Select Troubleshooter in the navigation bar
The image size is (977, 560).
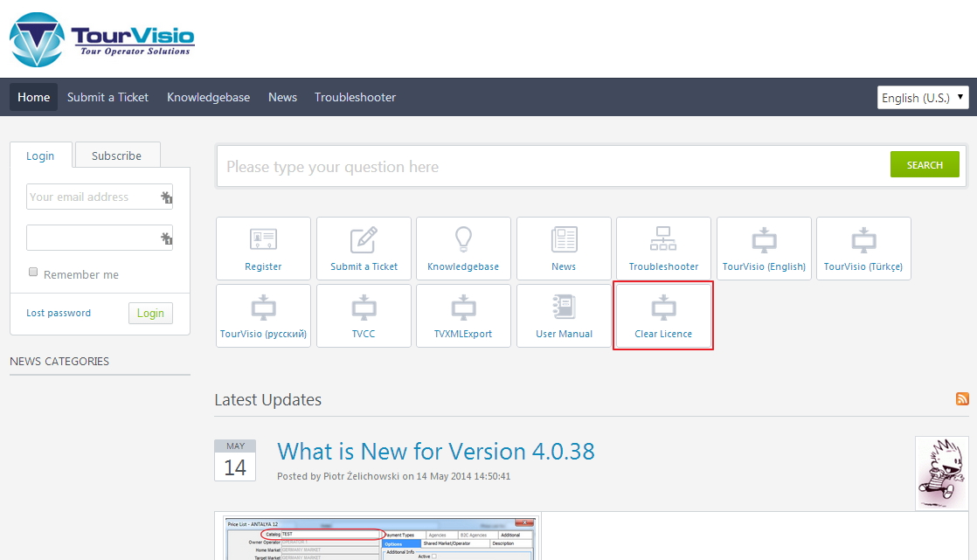click(x=355, y=97)
